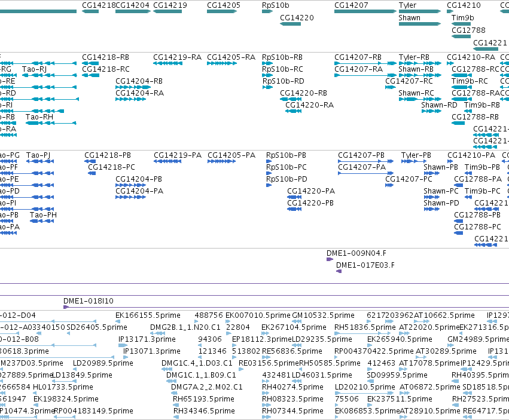Open the 'EK166155.5prime' EST label
The width and height of the screenshot is (509, 420).
[x=148, y=315]
